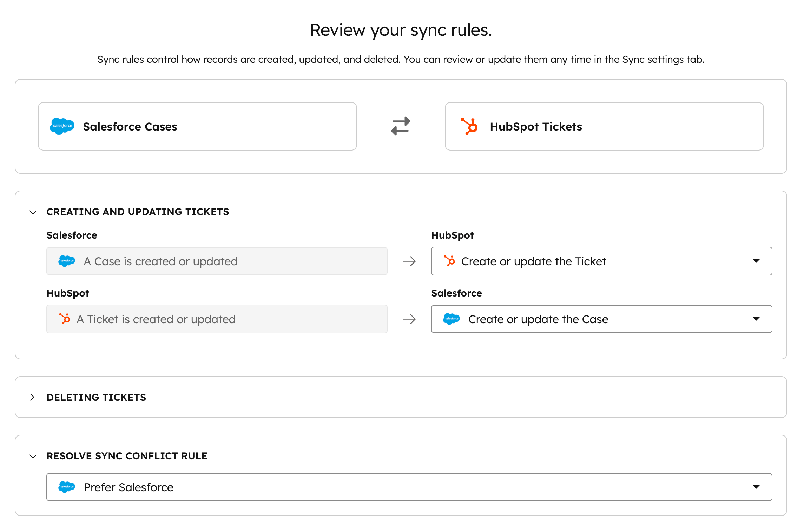The width and height of the screenshot is (804, 532).
Task: Click the Salesforce icon inside the Case action dropdown
Action: point(452,319)
